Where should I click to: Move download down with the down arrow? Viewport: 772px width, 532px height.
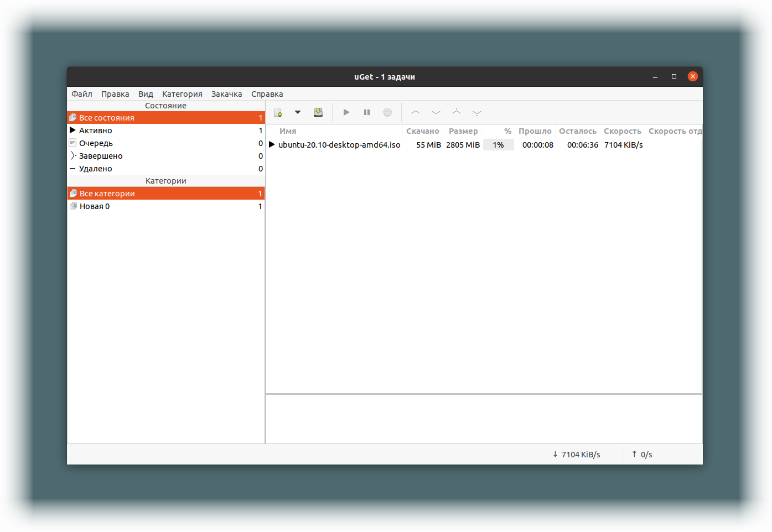pos(436,112)
